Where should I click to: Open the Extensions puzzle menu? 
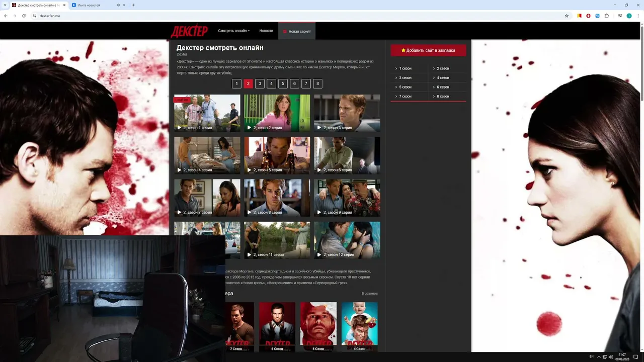pos(606,16)
